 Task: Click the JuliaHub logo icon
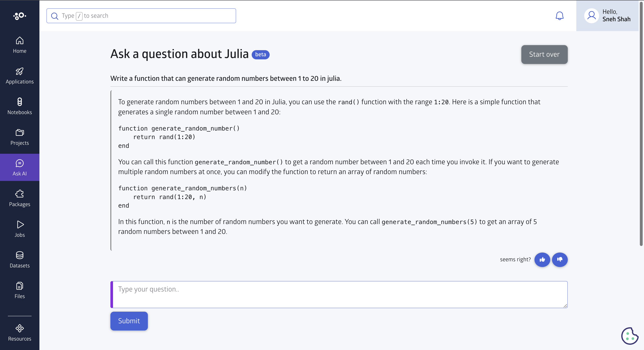click(x=19, y=16)
